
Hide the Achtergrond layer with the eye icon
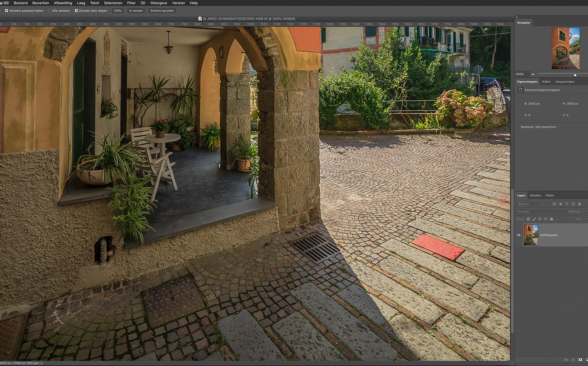[519, 235]
